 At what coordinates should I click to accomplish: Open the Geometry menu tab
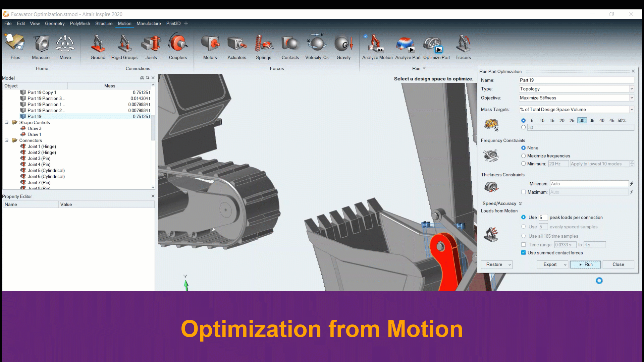click(x=55, y=23)
